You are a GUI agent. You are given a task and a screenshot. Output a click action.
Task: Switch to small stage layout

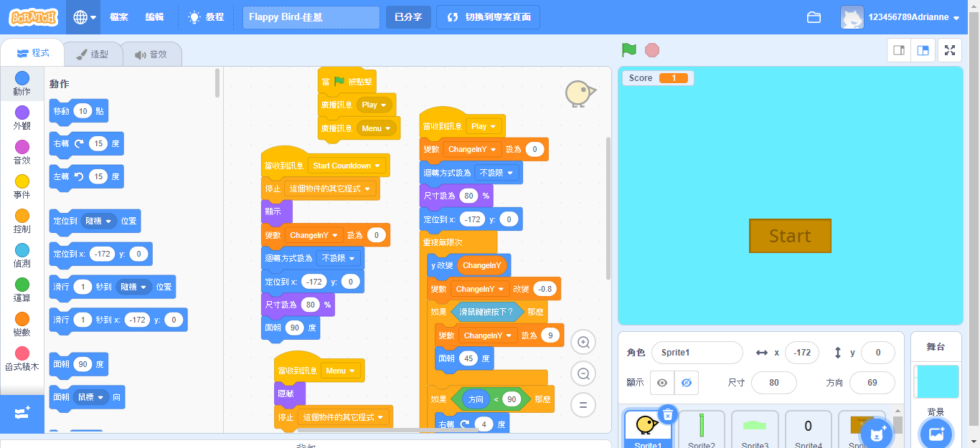899,50
